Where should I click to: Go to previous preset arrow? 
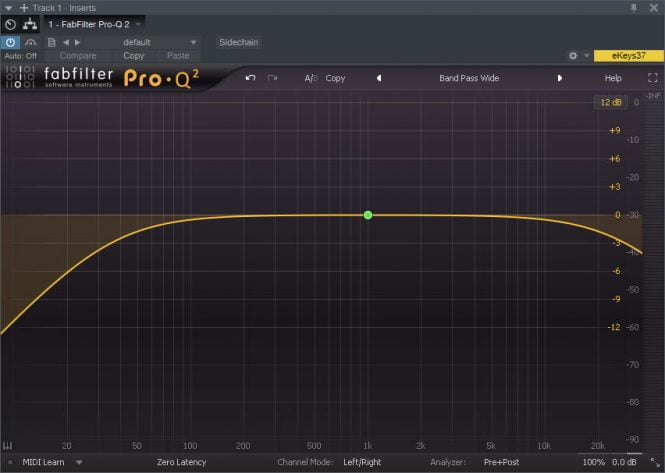tap(66, 42)
